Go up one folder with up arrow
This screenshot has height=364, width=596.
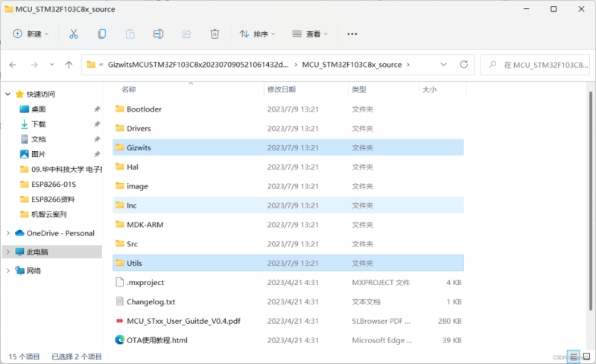pyautogui.click(x=69, y=65)
